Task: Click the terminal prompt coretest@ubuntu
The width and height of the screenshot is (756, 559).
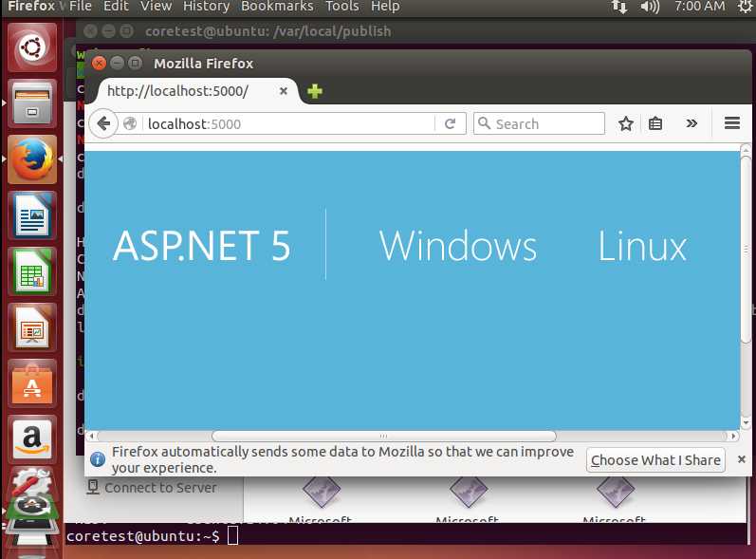Action: click(142, 536)
